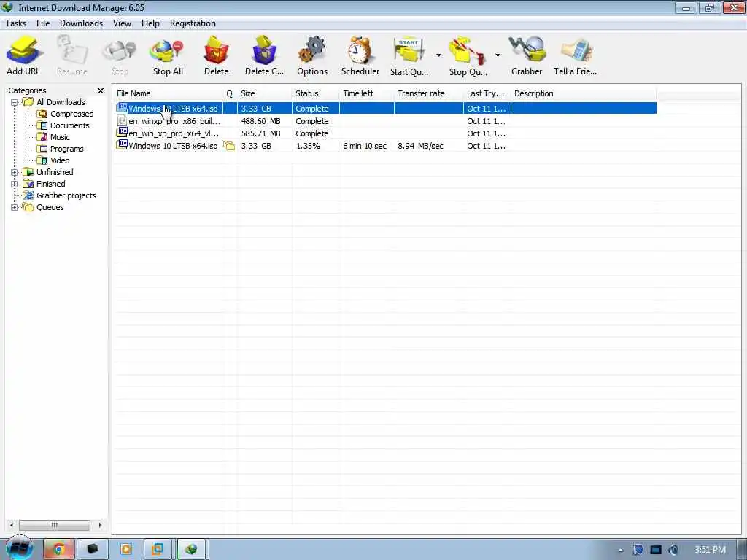Select the Grabber projects item
Image resolution: width=747 pixels, height=560 pixels.
(66, 195)
